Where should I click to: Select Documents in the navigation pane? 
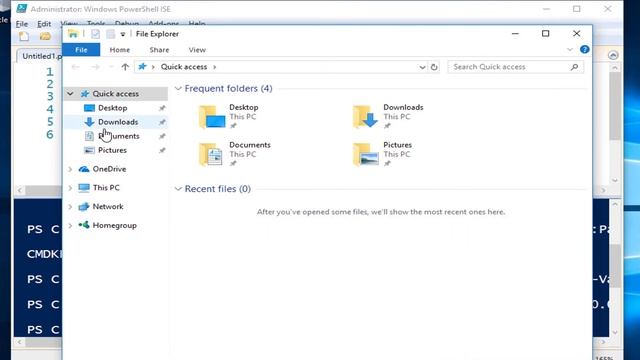pyautogui.click(x=118, y=136)
